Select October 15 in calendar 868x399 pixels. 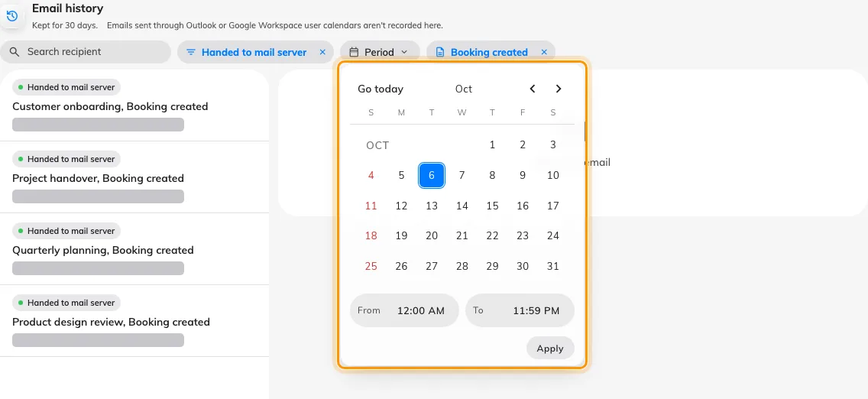(492, 206)
